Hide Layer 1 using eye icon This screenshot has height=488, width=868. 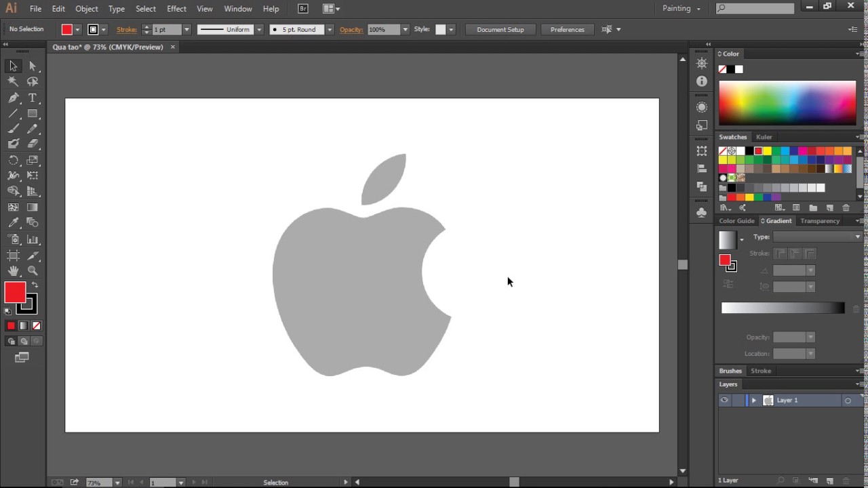pos(724,401)
